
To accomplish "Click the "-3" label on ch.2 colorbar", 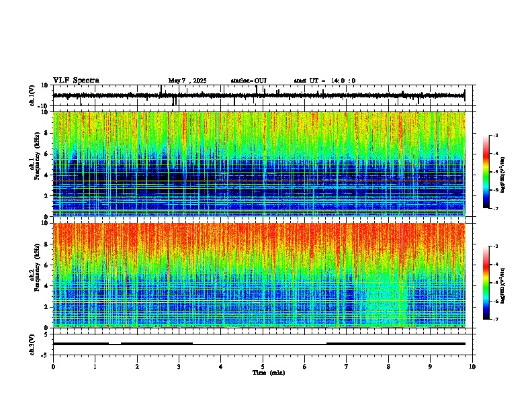I will [x=496, y=246].
